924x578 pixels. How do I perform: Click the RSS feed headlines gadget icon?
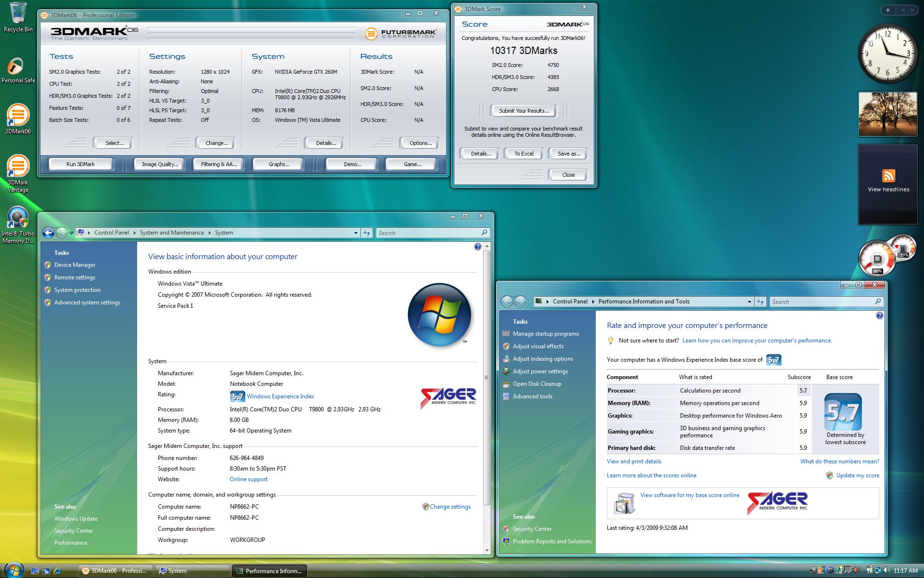point(888,175)
